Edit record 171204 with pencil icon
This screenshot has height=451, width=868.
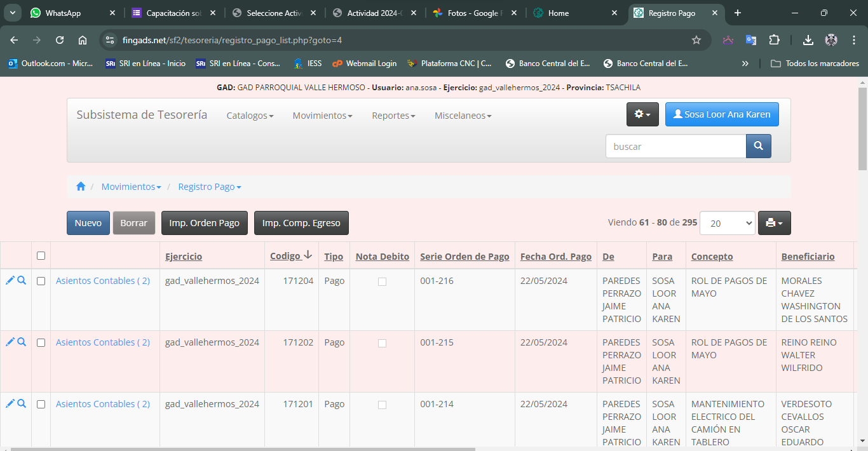(10, 280)
